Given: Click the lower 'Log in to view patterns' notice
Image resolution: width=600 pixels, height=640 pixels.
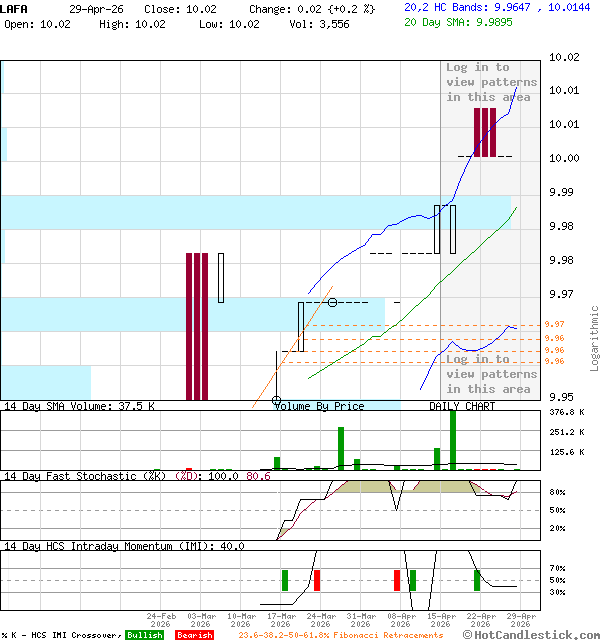Looking at the screenshot, I should [489, 374].
